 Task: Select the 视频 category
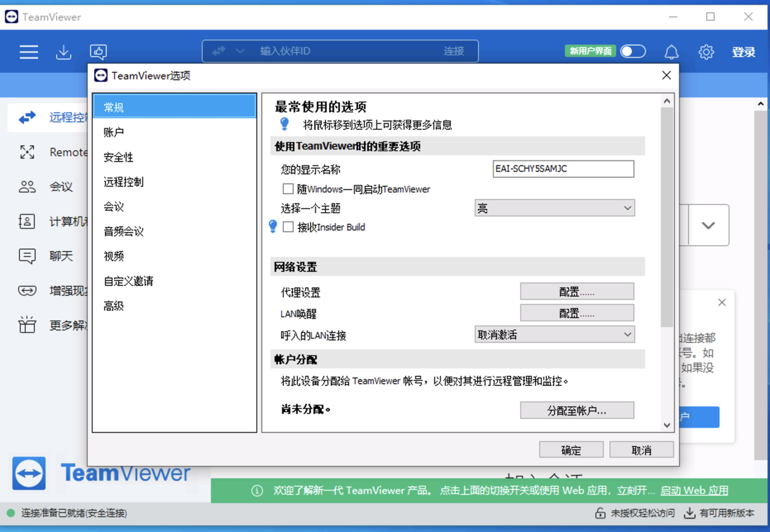pyautogui.click(x=175, y=256)
